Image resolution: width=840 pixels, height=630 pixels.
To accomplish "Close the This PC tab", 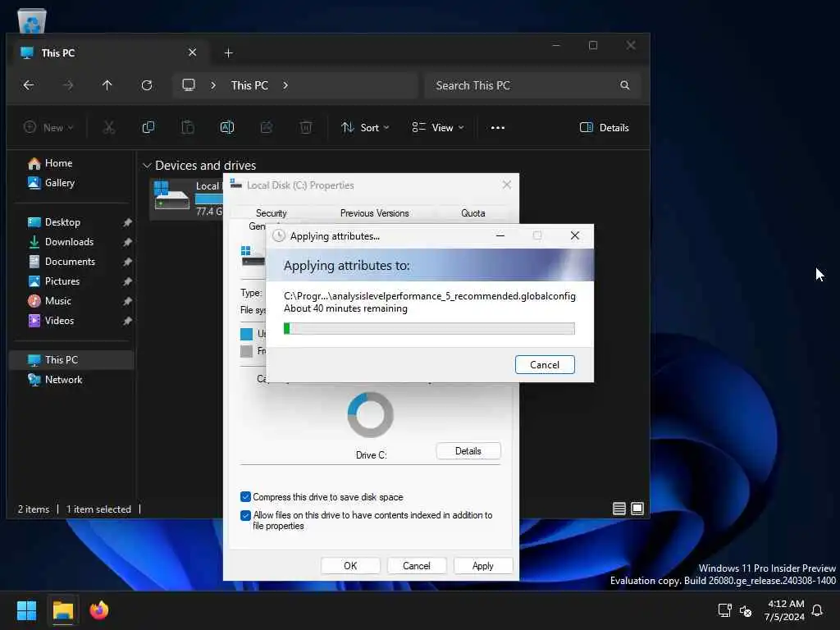I will click(192, 52).
